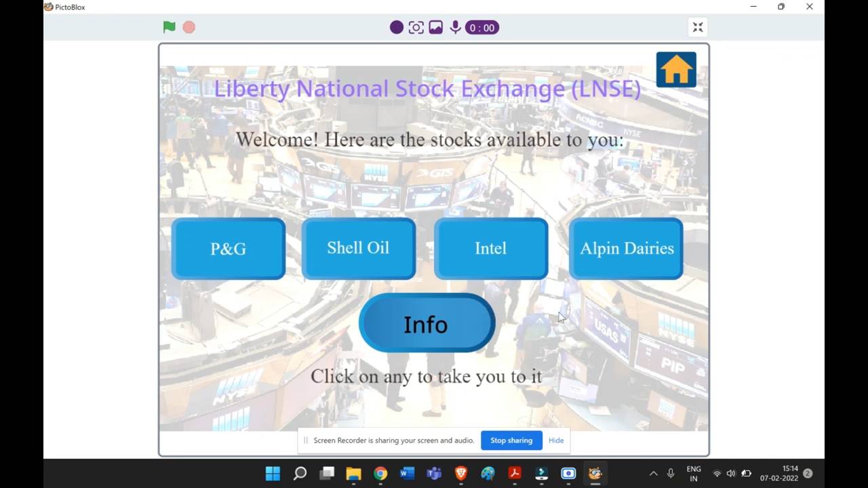Click the microphone icon in the top toolbar
The image size is (868, 488).
click(456, 28)
